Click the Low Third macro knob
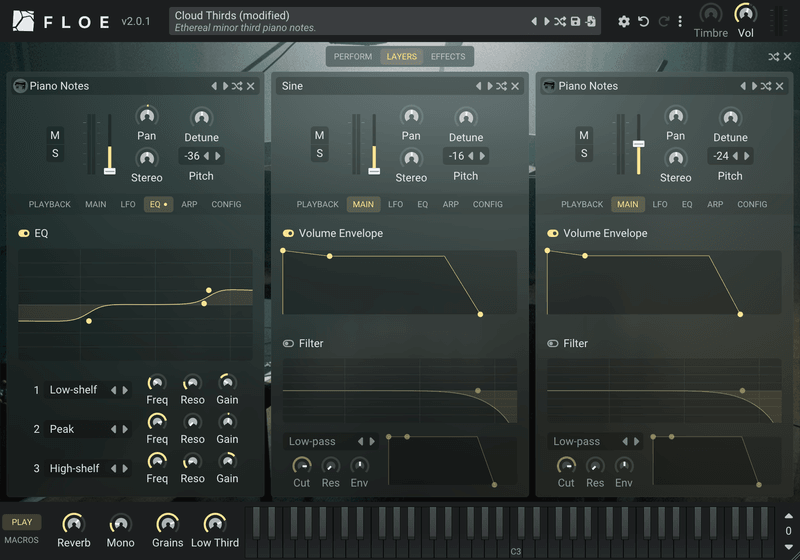Image resolution: width=800 pixels, height=560 pixels. pyautogui.click(x=215, y=524)
